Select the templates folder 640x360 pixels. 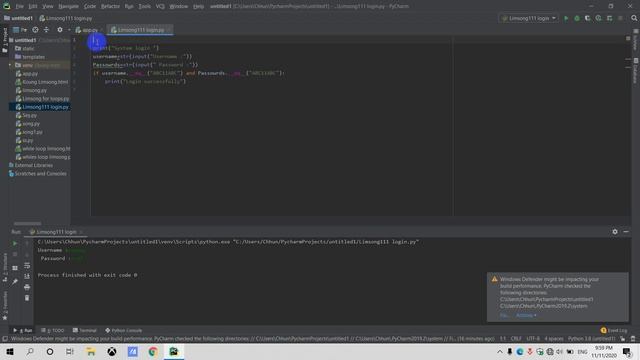pos(33,57)
